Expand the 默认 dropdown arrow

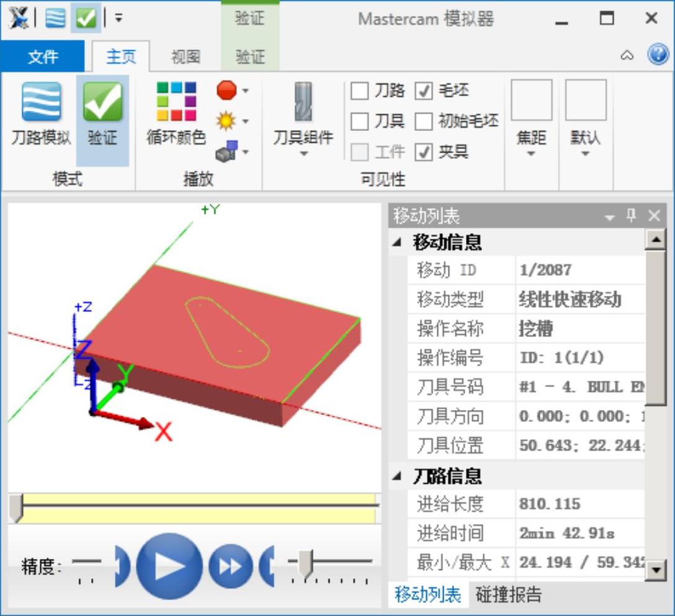pos(585,154)
